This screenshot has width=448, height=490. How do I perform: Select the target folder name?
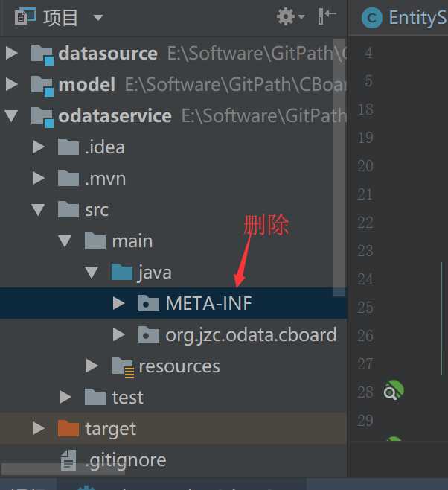tap(111, 430)
